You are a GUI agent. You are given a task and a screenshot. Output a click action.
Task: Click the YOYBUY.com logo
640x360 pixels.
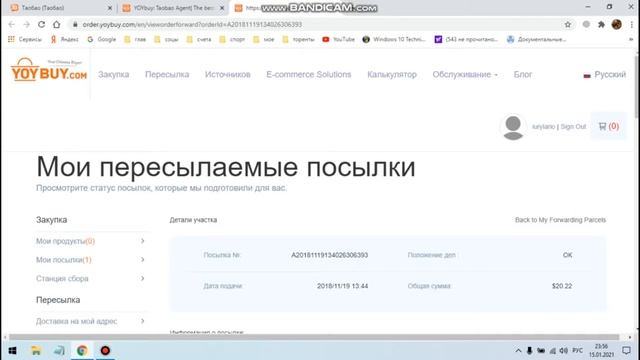point(49,70)
